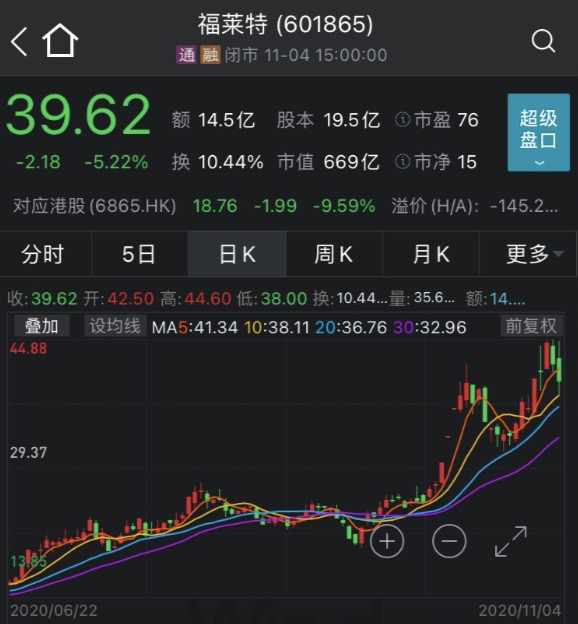Image resolution: width=578 pixels, height=624 pixels.
Task: Zoom in chart with plus icon
Action: click(387, 541)
